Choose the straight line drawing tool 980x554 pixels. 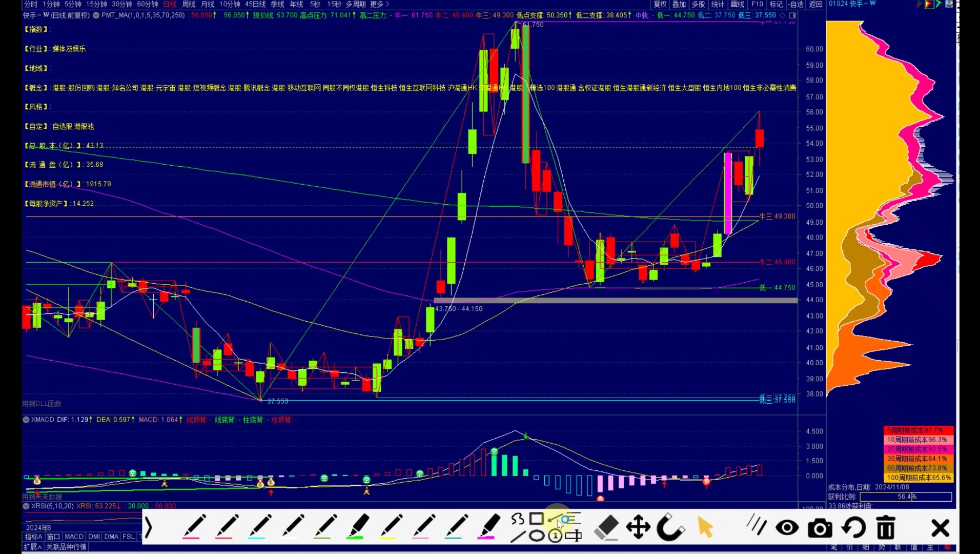point(518,537)
